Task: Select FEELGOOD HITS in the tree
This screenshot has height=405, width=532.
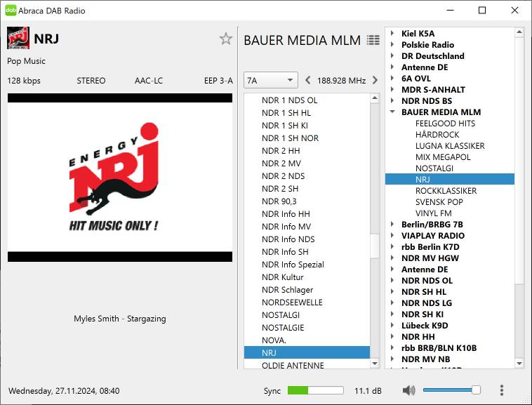Action: click(445, 124)
